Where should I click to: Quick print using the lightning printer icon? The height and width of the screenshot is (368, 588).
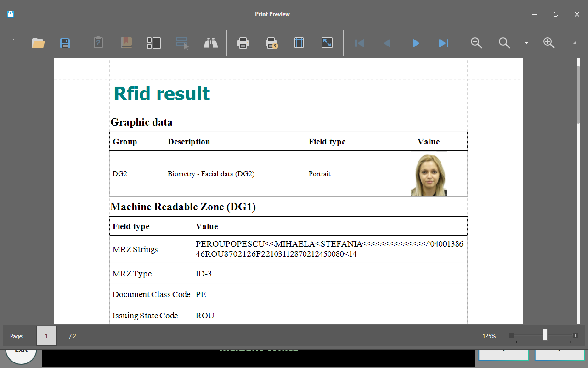tap(271, 43)
